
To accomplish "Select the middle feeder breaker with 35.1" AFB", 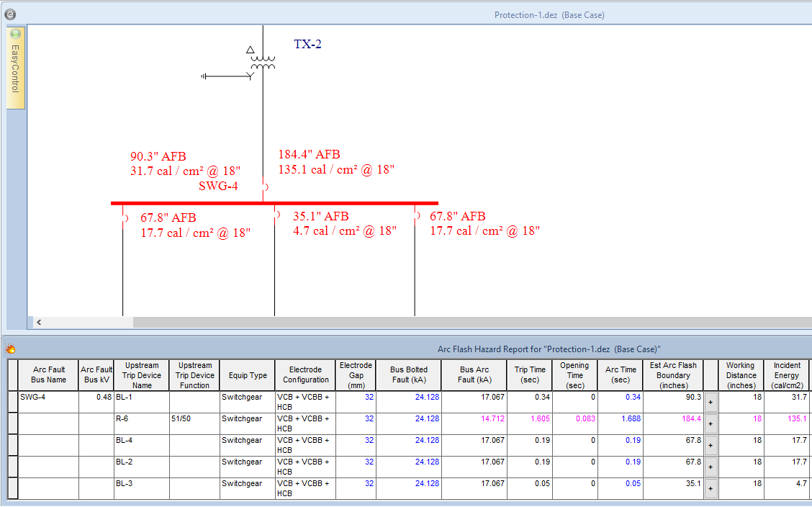I will (276, 214).
